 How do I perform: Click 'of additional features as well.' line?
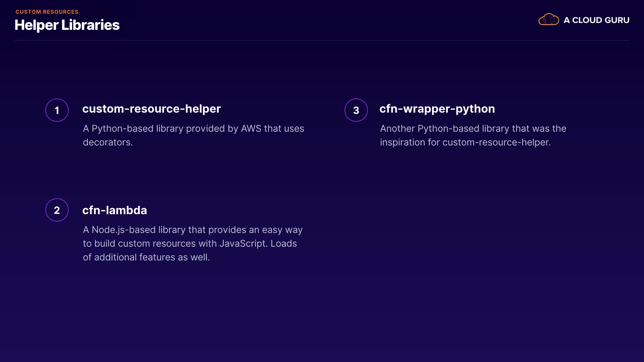(x=146, y=257)
